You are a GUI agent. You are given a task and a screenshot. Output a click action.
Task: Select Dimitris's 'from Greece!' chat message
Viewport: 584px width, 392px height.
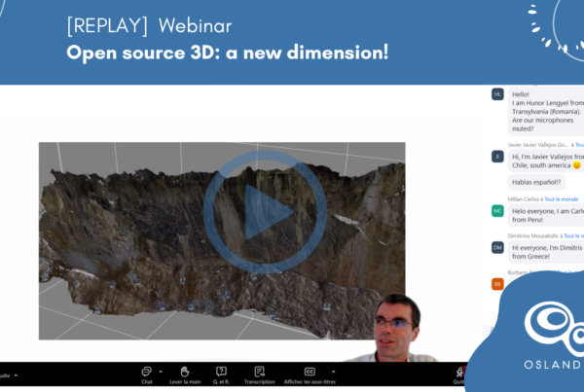[546, 252]
